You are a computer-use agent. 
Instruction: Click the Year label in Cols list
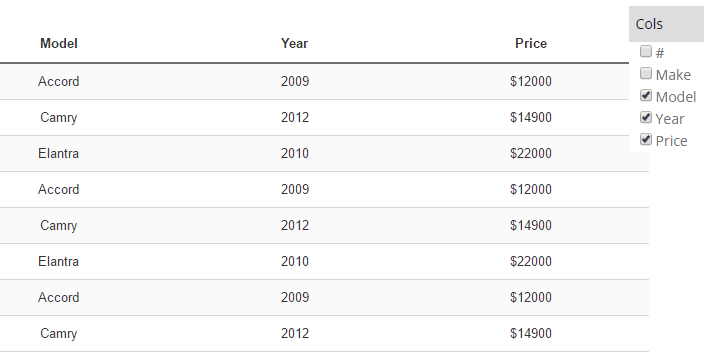click(670, 119)
